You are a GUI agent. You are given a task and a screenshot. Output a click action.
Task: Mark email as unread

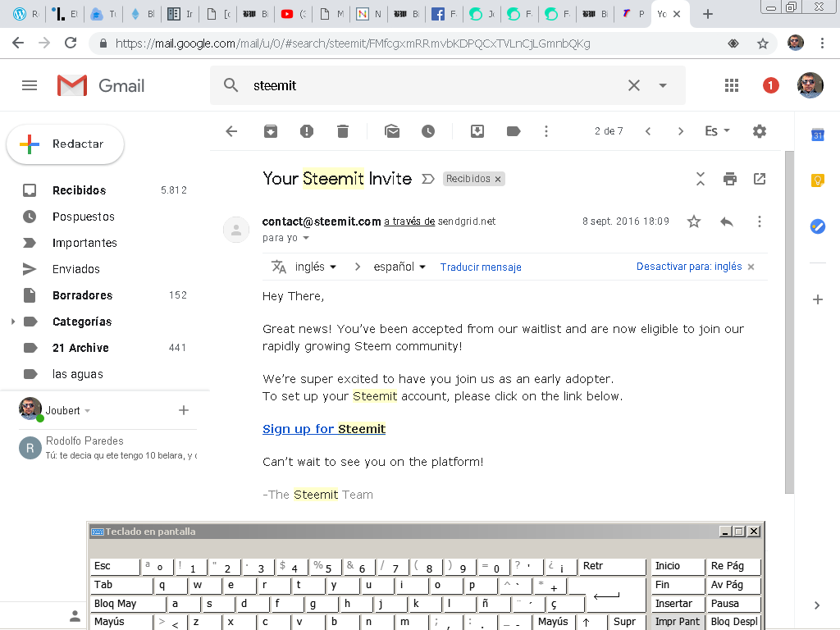point(392,131)
